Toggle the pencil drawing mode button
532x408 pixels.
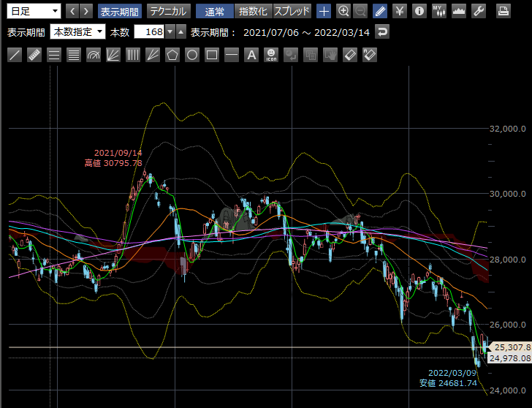380,11
